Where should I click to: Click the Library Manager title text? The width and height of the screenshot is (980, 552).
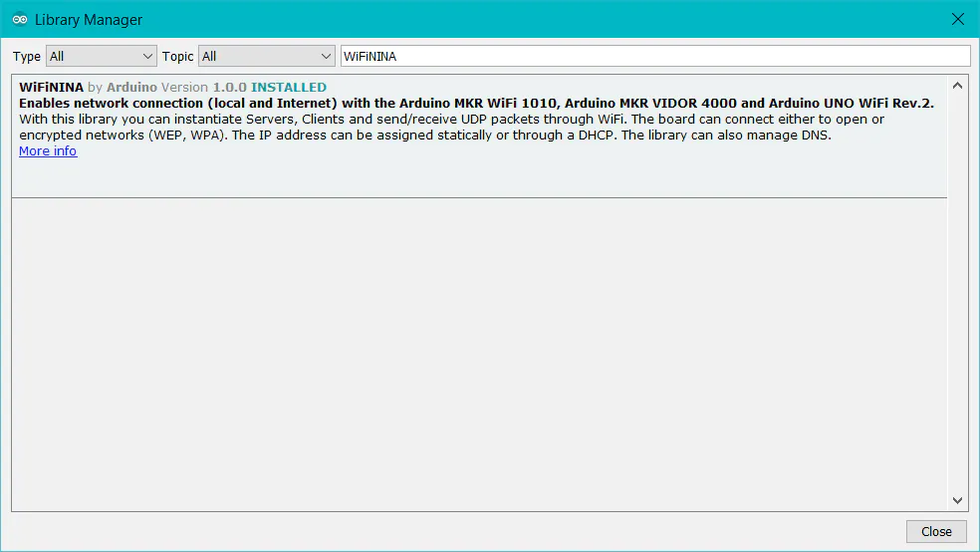tap(89, 20)
